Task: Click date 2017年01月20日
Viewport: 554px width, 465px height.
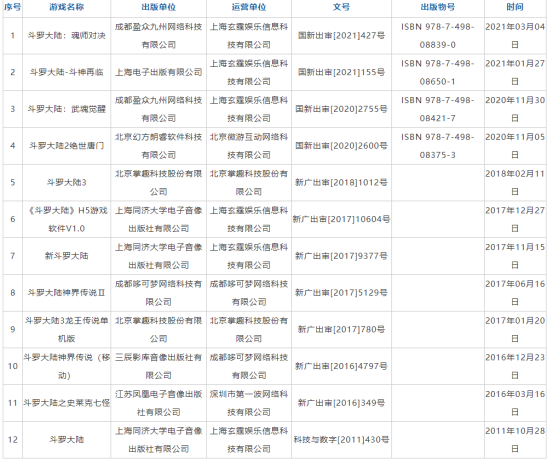Action: coord(515,330)
